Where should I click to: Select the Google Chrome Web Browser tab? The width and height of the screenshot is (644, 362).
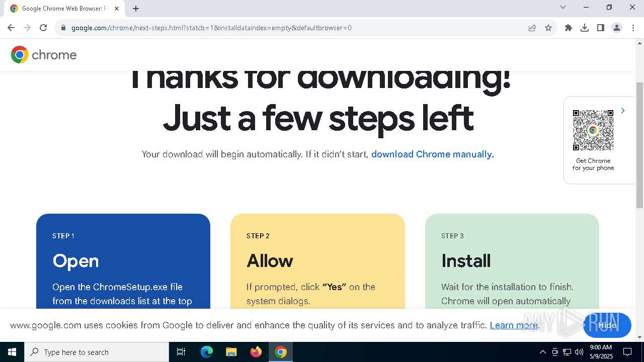tap(64, 9)
